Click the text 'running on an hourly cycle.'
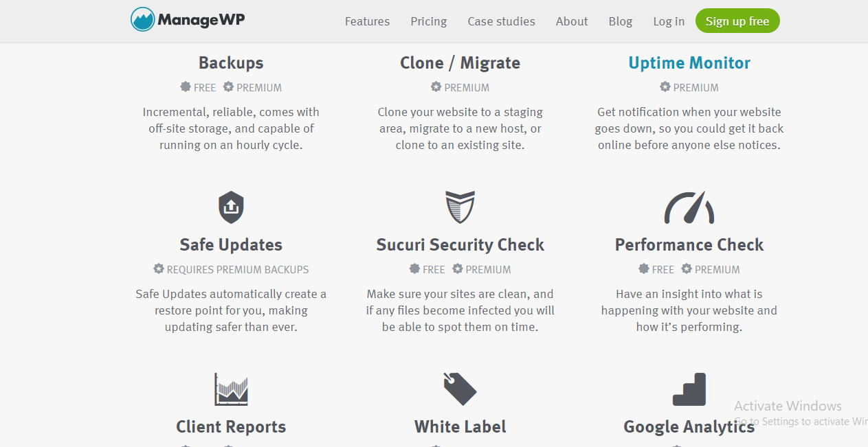Viewport: 868px width, 447px height. [x=231, y=146]
